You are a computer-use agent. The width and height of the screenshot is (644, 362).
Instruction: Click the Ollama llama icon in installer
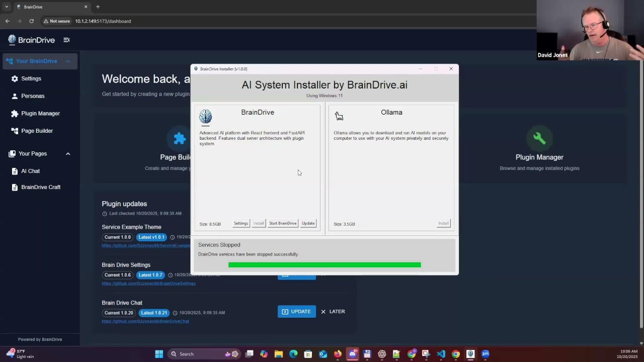pos(339,117)
